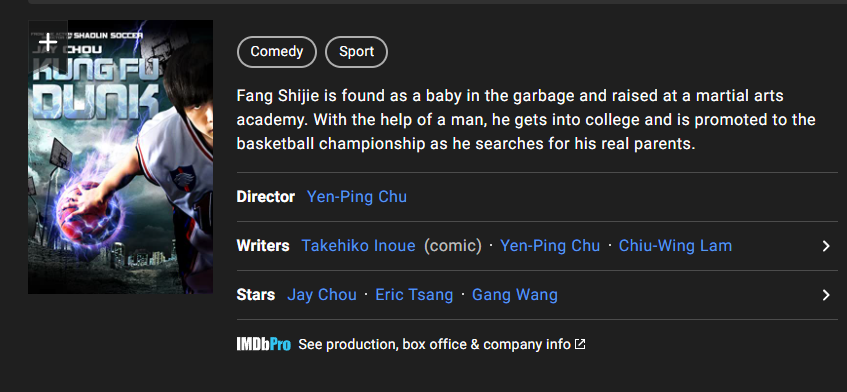Screen dimensions: 847x392
Task: Open Chiu-Wing Lam's writer profile
Action: click(x=675, y=246)
